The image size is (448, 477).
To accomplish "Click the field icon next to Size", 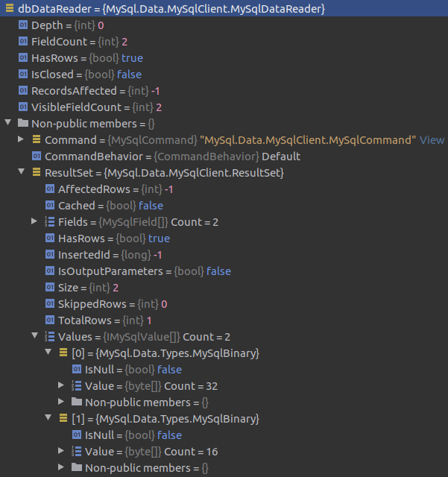I will point(50,287).
